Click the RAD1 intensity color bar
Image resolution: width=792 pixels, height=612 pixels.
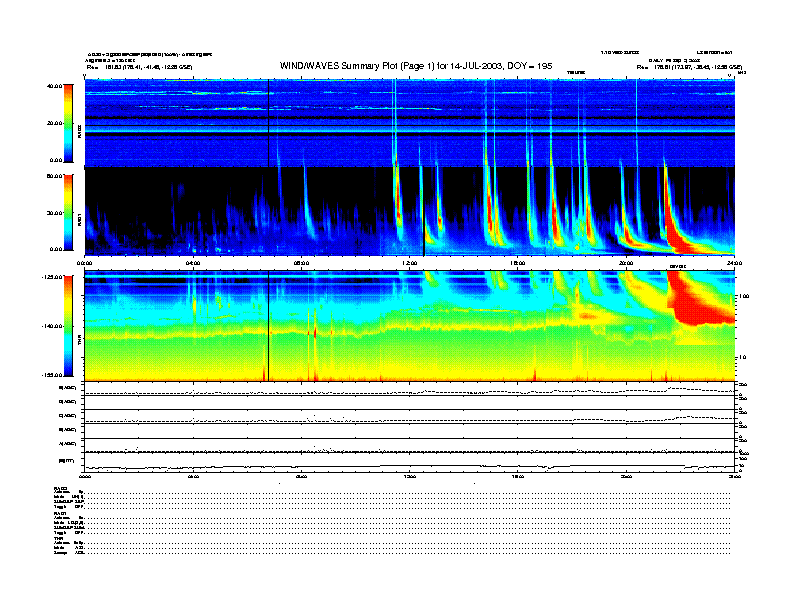pyautogui.click(x=68, y=213)
